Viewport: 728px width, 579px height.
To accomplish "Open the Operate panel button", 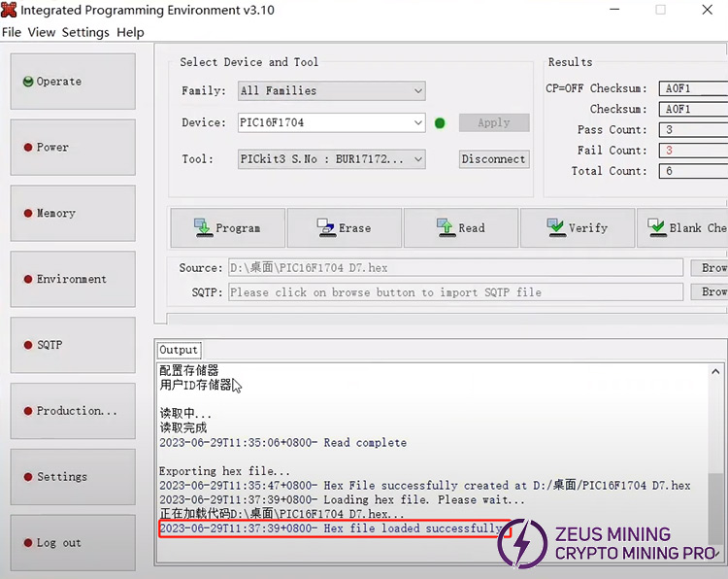I will pos(73,82).
